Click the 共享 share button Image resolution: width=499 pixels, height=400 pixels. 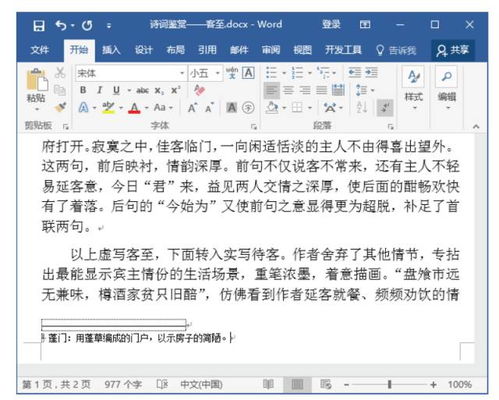pos(453,50)
